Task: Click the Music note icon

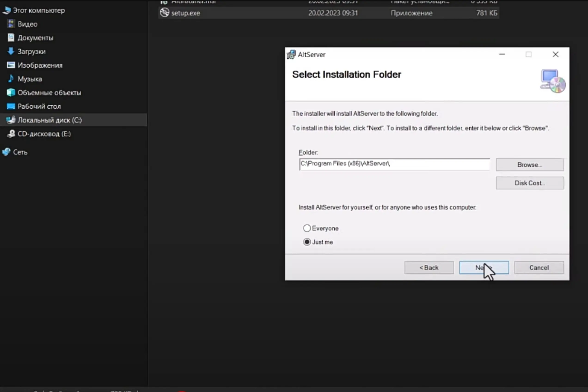Action: point(11,79)
